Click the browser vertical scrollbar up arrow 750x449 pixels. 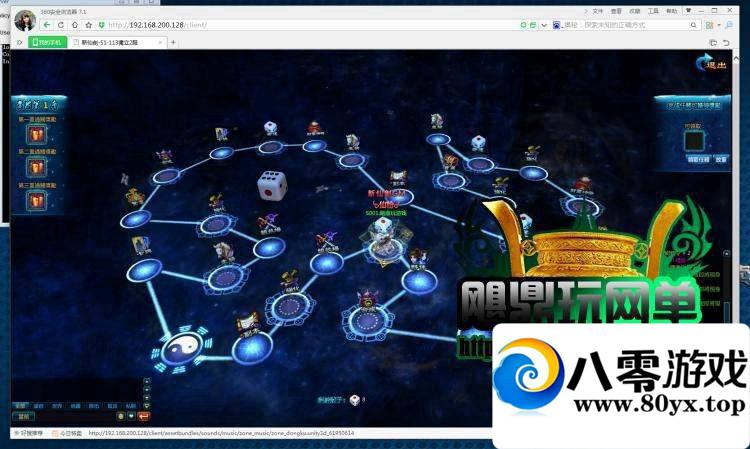(736, 58)
